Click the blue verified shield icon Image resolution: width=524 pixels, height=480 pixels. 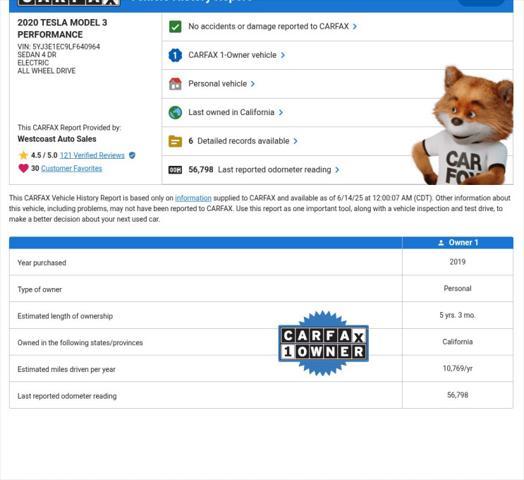coord(132,155)
